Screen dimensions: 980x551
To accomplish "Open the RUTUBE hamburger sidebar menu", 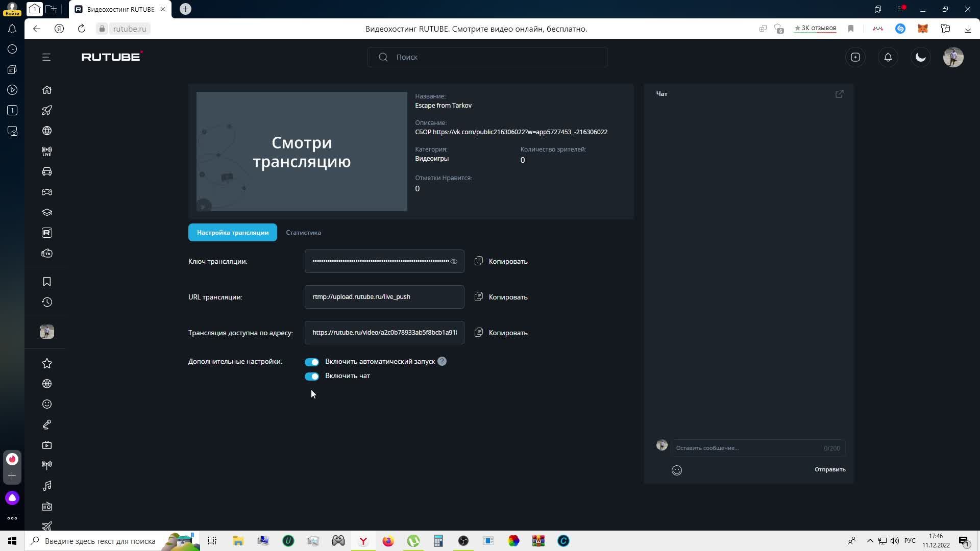I will tap(46, 57).
